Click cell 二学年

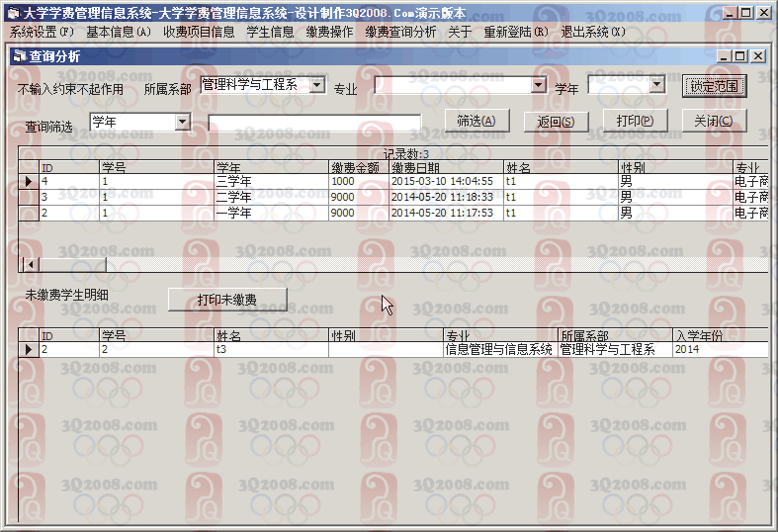pos(272,197)
